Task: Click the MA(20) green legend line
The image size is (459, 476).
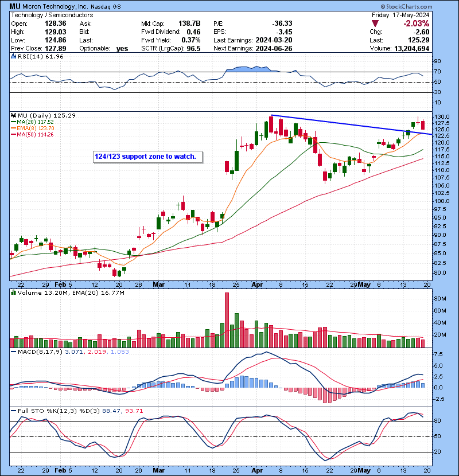Action: (13, 122)
